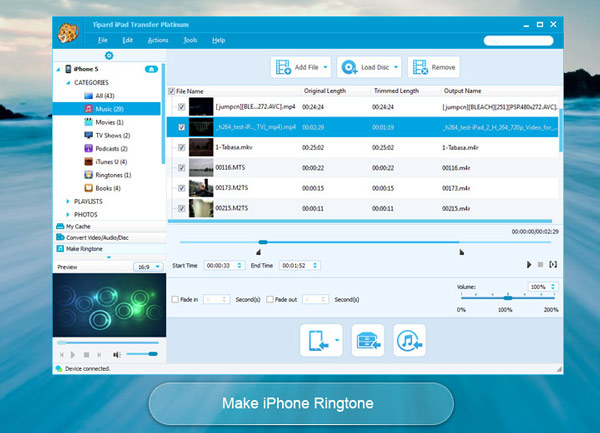The height and width of the screenshot is (433, 600).
Task: Open the Music (29) category
Action: click(x=106, y=109)
